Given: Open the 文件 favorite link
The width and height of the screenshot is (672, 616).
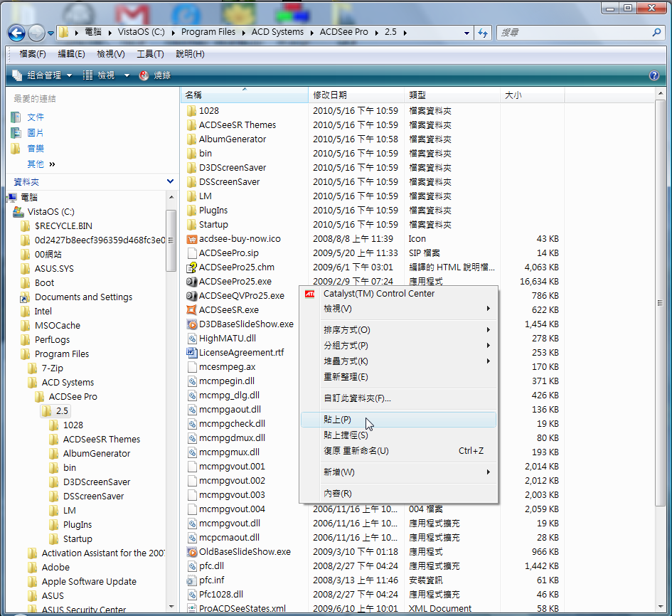Looking at the screenshot, I should pyautogui.click(x=35, y=117).
